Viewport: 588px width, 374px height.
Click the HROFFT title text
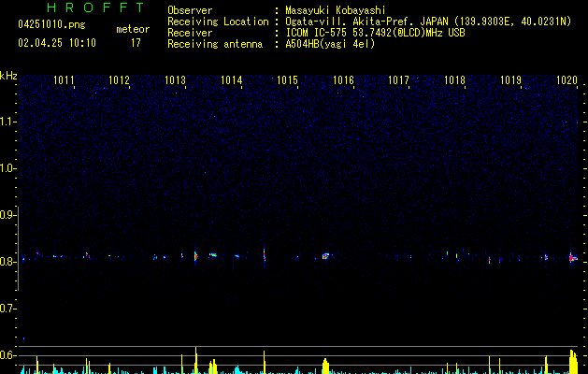95,7
